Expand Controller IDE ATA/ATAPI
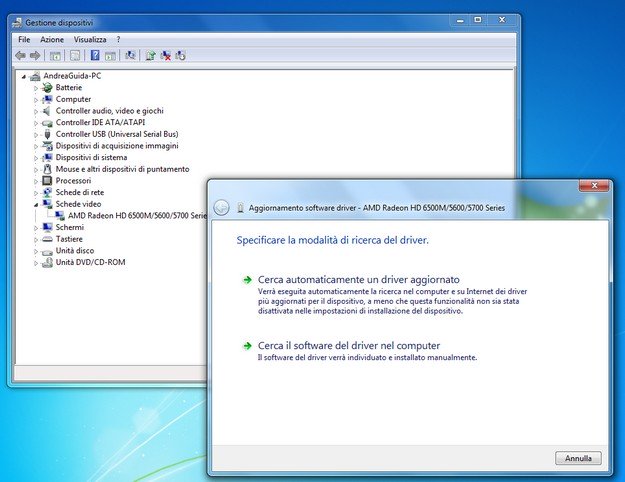The height and width of the screenshot is (482, 625). tap(36, 123)
